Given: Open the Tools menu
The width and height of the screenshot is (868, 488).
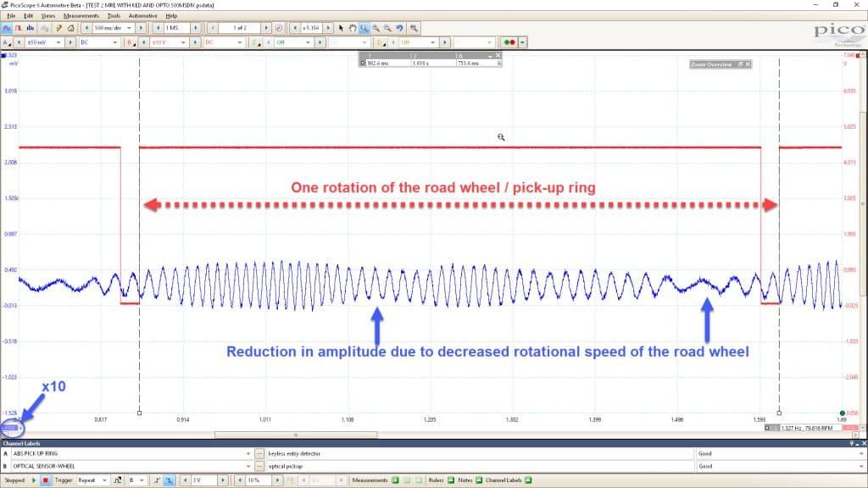Looking at the screenshot, I should [114, 16].
